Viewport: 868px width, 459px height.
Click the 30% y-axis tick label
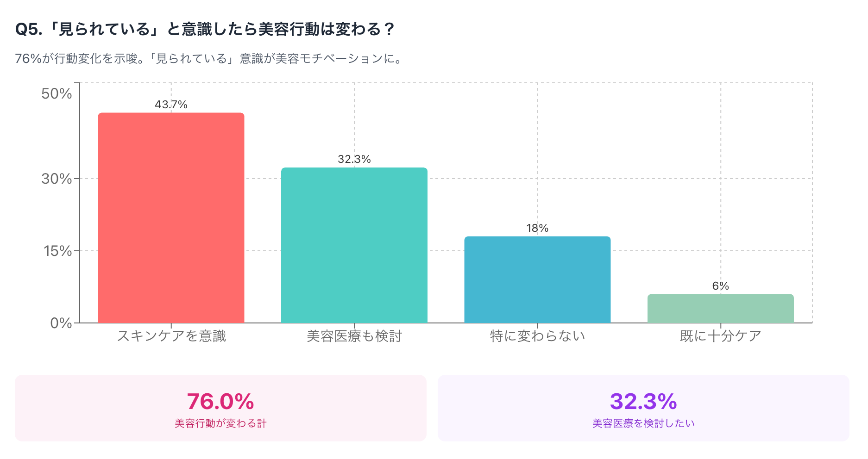click(57, 179)
